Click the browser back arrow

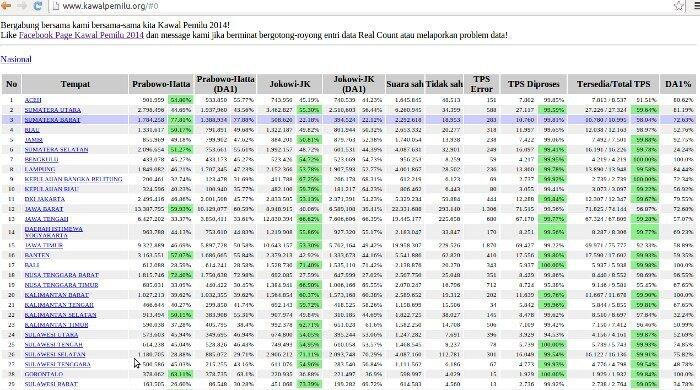(6, 6)
